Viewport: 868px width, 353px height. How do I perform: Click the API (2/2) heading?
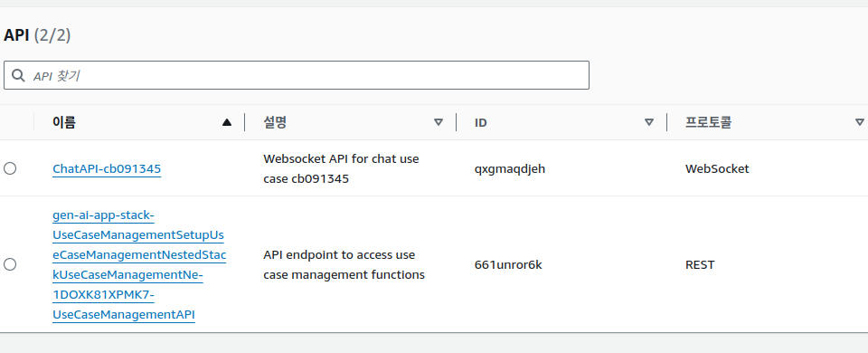[37, 35]
